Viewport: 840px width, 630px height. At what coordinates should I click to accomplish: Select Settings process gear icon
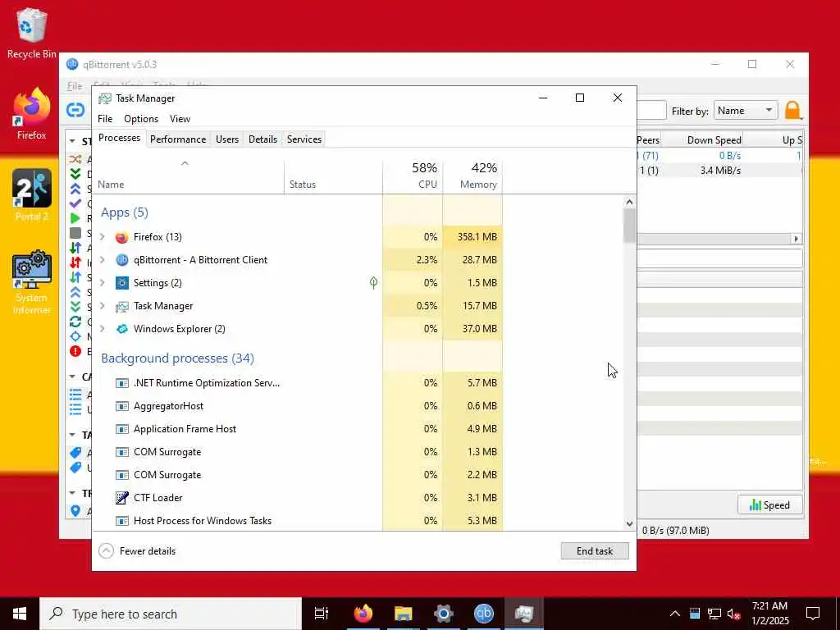(122, 283)
